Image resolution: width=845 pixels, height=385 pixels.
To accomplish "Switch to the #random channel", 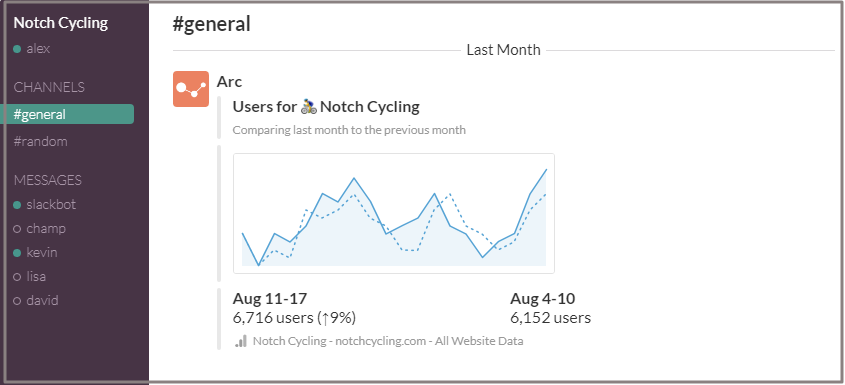I will pyautogui.click(x=40, y=141).
